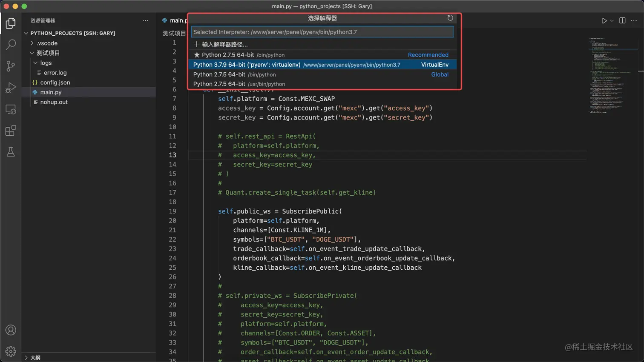Collapse the PYTHON_PROJECTS root folder

point(26,33)
